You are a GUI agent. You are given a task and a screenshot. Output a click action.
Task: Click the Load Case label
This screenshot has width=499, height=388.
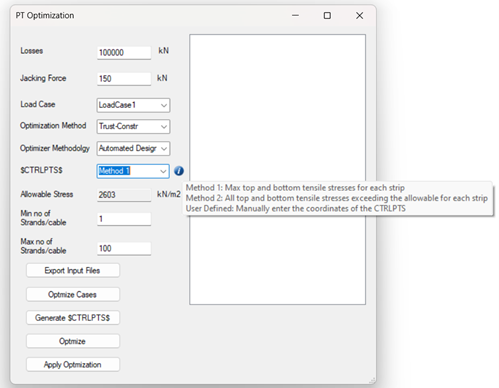(x=38, y=104)
